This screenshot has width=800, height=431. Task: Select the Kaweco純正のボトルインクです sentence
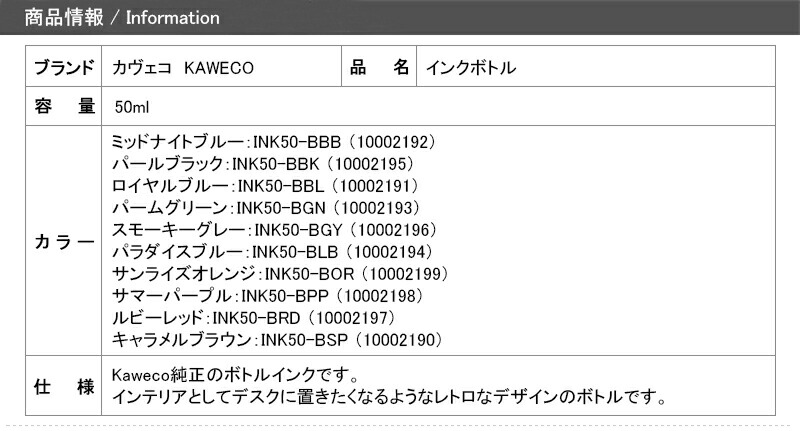tap(236, 375)
